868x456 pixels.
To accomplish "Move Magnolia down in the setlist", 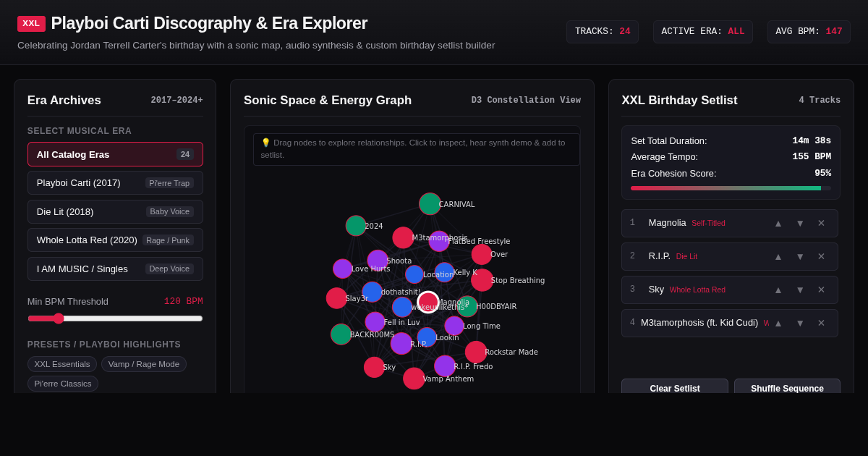I will click(800, 223).
